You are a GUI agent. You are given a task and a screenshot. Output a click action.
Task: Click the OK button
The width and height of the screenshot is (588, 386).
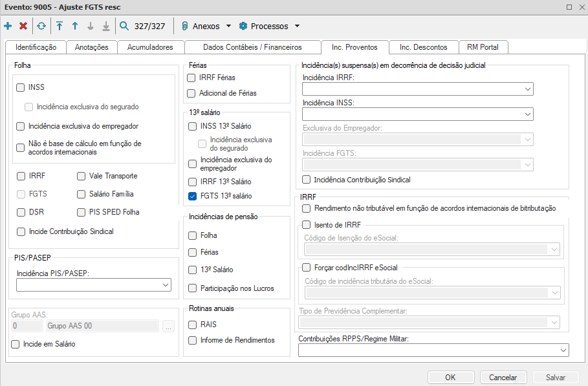(x=450, y=378)
